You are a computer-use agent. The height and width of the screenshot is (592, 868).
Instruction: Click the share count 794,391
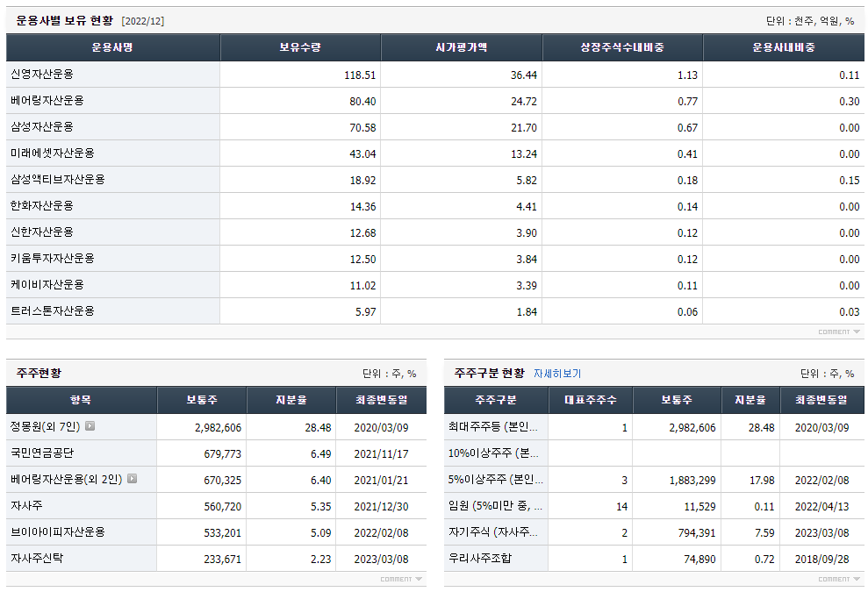697,533
